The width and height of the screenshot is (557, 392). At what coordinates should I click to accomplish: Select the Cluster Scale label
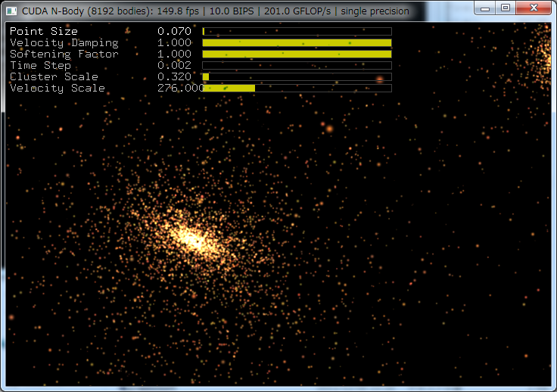(54, 77)
